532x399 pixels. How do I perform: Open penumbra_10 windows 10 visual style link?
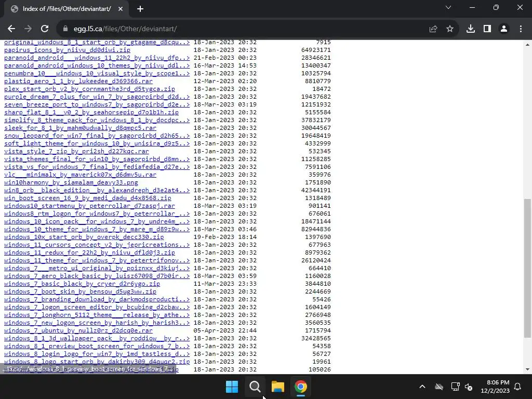click(97, 73)
